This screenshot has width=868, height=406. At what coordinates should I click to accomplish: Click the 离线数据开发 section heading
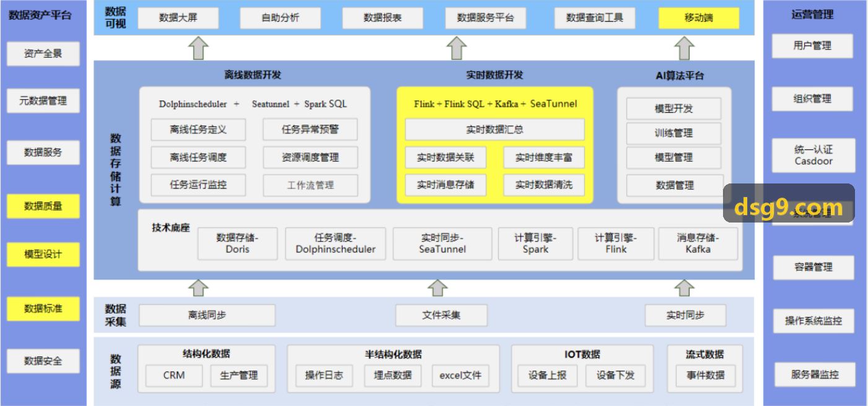click(253, 75)
